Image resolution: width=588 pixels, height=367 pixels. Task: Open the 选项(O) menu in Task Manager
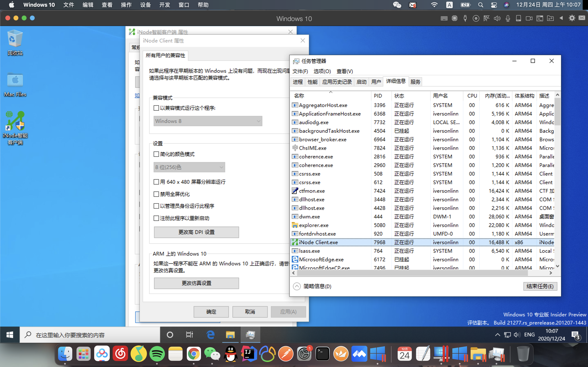click(322, 71)
